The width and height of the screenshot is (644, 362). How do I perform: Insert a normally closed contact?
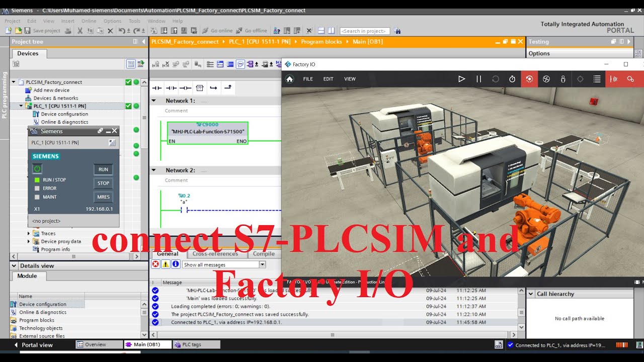(171, 88)
